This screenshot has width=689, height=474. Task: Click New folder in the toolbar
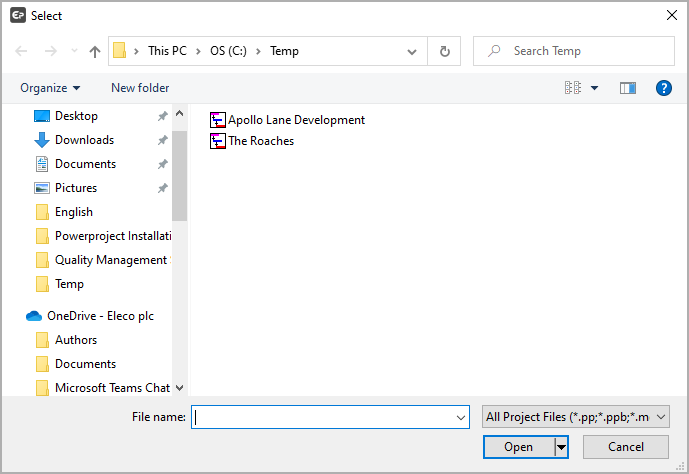140,88
